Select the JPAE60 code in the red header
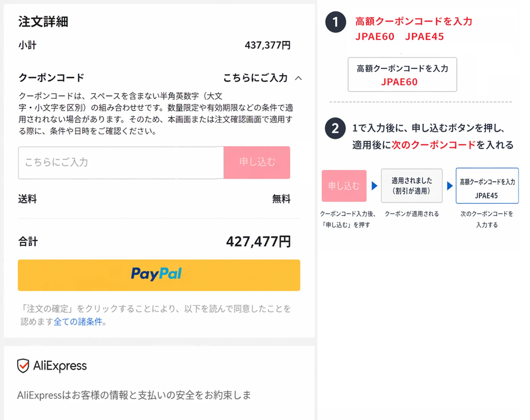 pyautogui.click(x=374, y=37)
